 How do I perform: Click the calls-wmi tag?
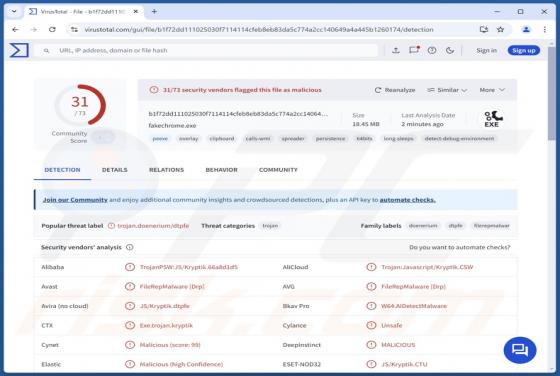[258, 139]
